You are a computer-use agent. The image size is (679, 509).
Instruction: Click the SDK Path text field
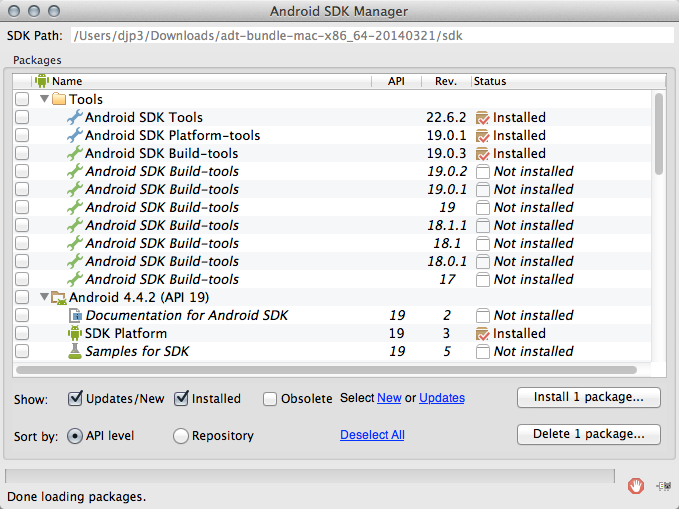coord(370,35)
